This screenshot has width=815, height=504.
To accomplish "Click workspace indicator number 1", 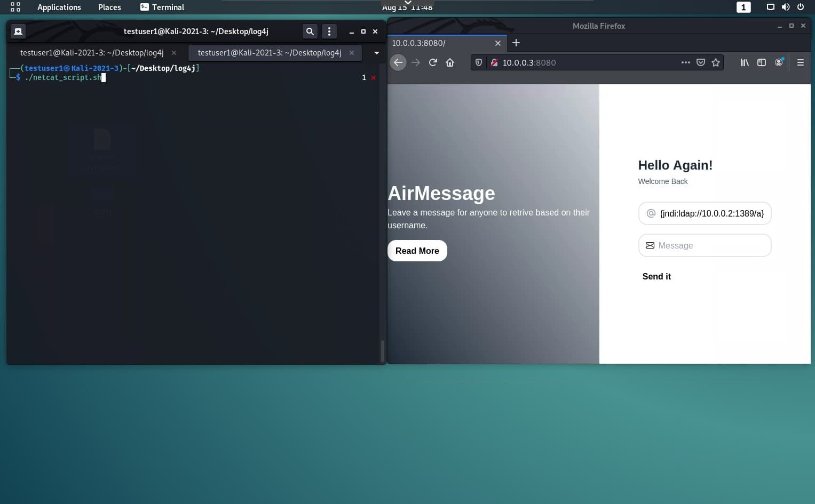I will (743, 7).
